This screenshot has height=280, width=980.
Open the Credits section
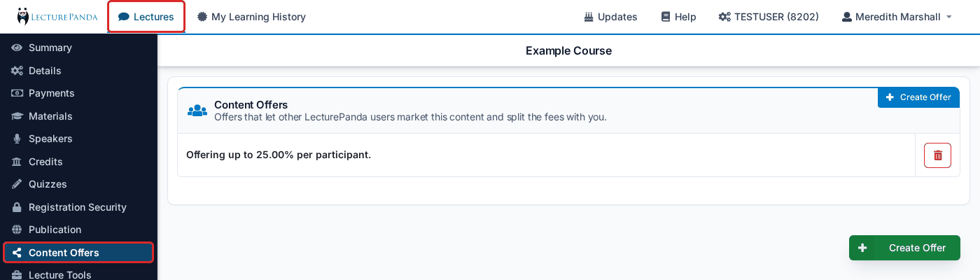coord(78,162)
